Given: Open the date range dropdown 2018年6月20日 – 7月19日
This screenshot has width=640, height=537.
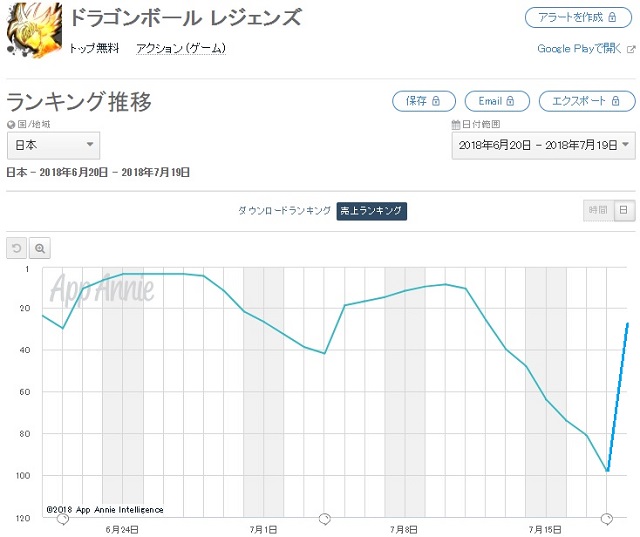Looking at the screenshot, I should point(543,145).
